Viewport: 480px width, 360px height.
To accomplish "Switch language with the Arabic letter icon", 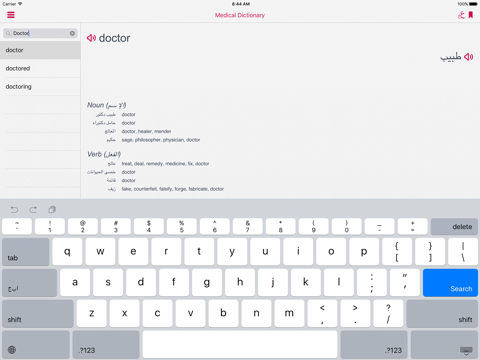I will [x=461, y=15].
